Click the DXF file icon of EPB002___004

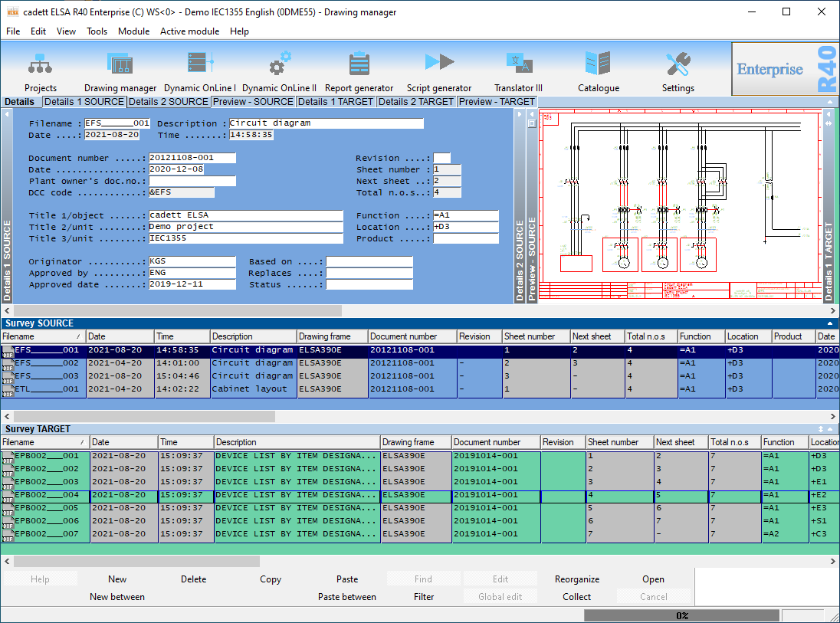[8, 496]
